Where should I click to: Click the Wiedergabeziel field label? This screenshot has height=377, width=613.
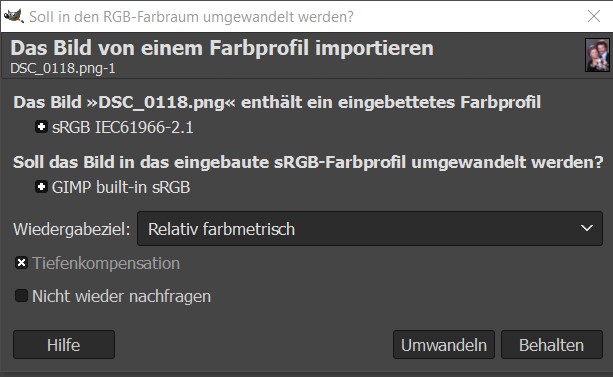tap(72, 229)
